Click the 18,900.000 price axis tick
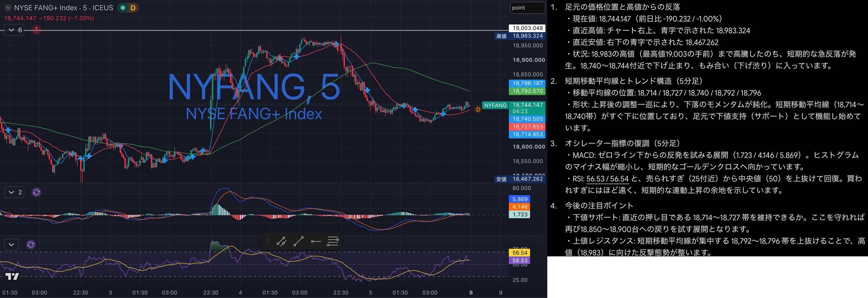The image size is (868, 298). (529, 60)
